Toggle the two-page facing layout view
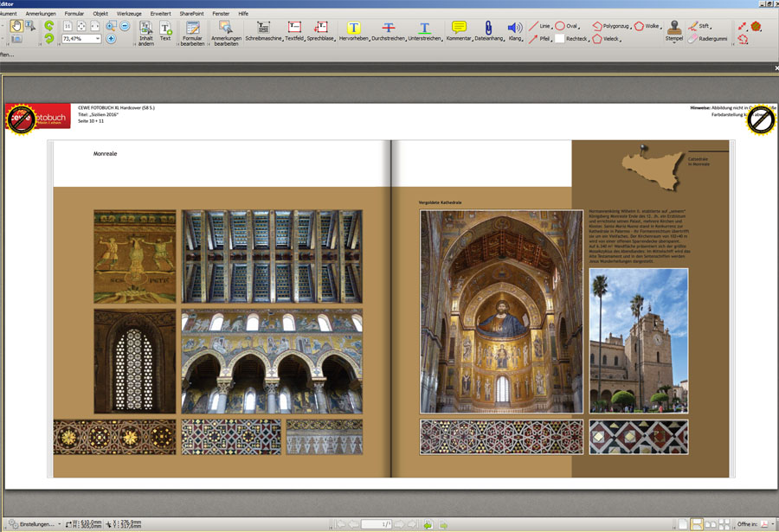779x532 pixels. click(711, 524)
